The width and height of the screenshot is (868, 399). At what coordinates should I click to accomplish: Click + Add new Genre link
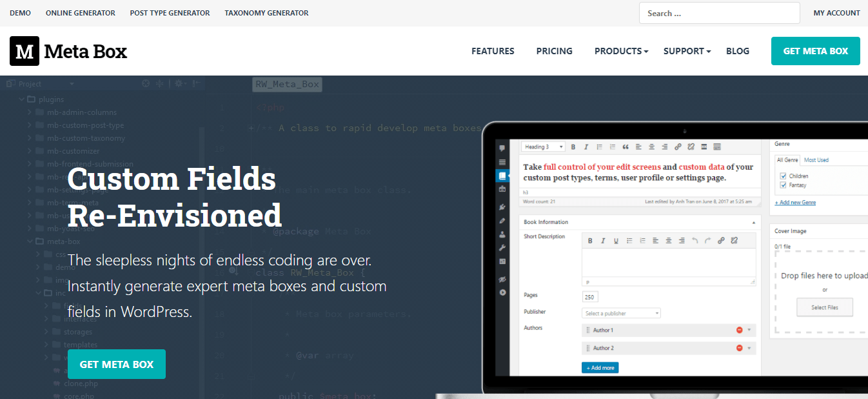(x=795, y=202)
